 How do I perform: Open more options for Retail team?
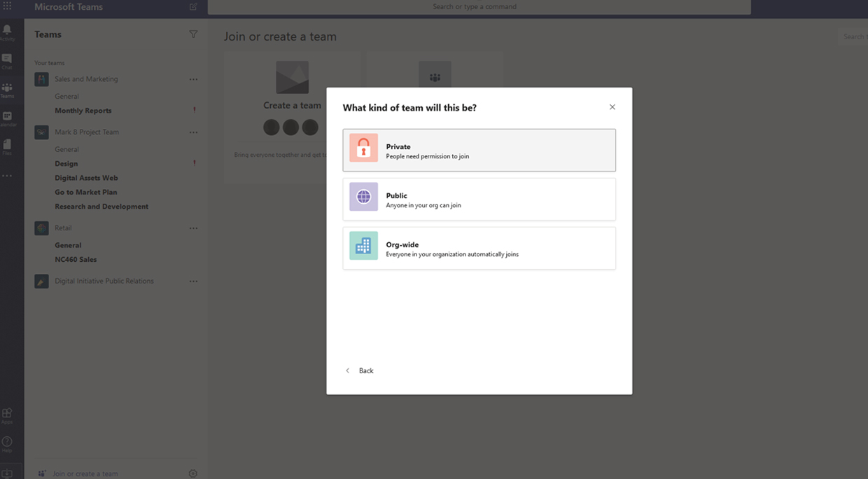[x=193, y=228]
